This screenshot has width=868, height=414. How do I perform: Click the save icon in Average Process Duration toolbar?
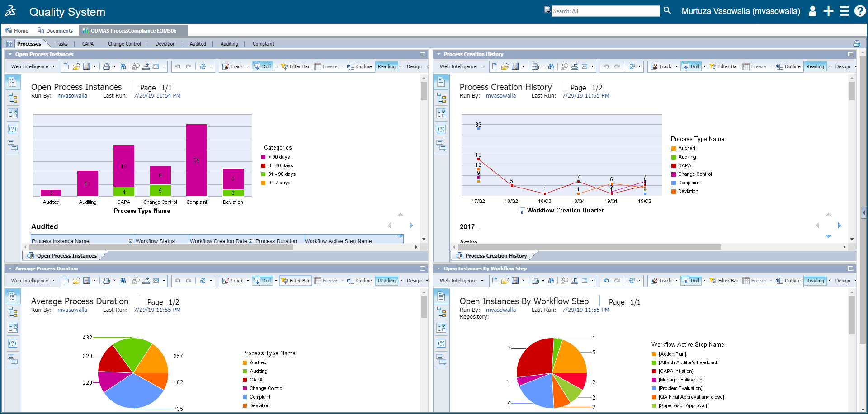click(87, 281)
